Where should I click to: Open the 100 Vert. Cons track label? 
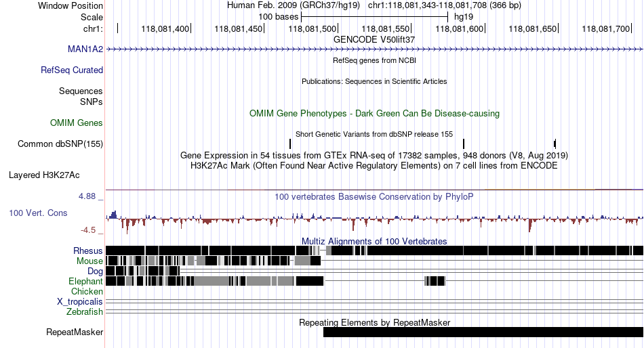(38, 213)
